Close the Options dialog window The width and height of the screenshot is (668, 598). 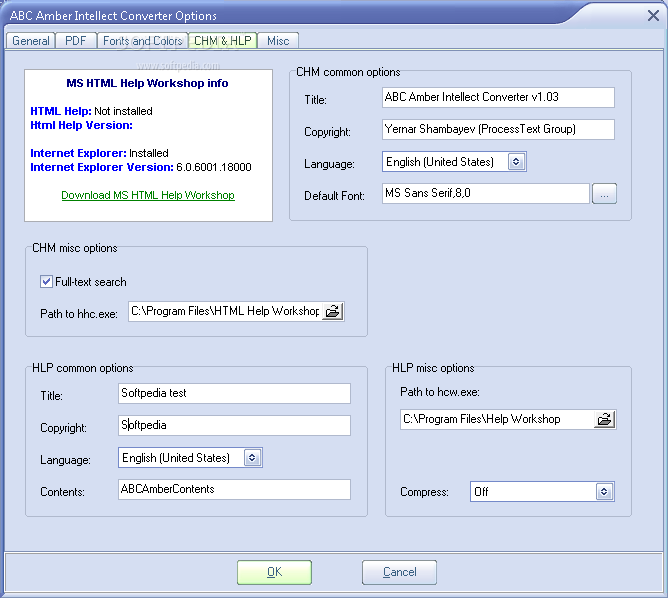click(x=653, y=16)
